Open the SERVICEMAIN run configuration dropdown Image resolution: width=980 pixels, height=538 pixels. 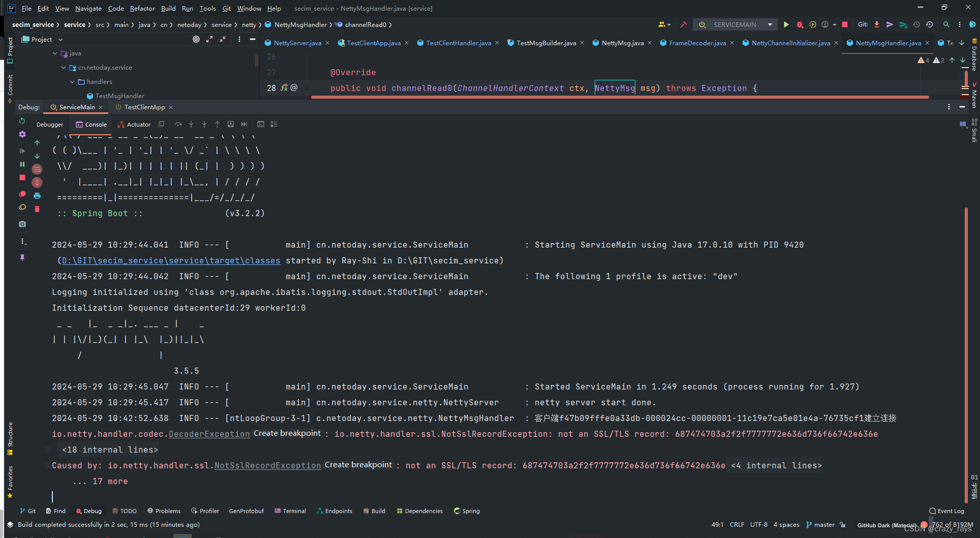coord(770,24)
